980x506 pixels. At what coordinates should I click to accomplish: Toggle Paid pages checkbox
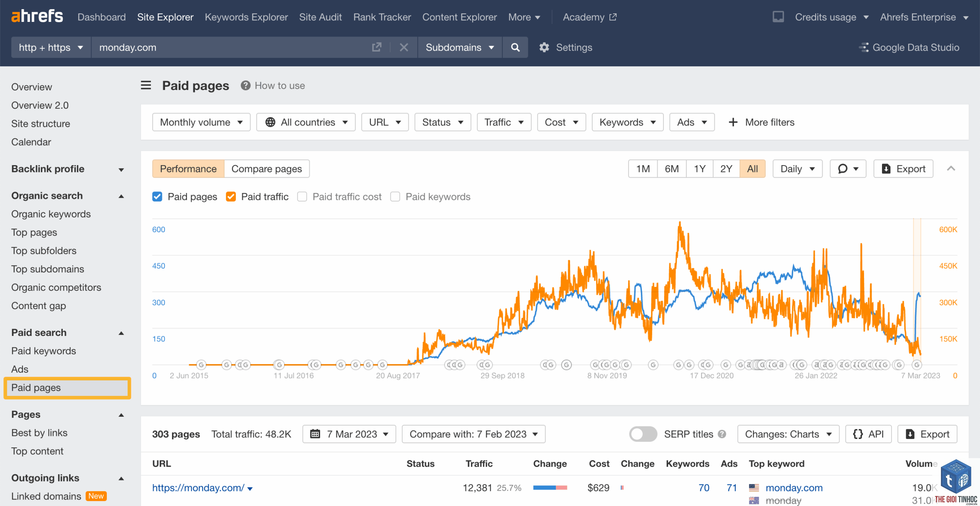[157, 197]
